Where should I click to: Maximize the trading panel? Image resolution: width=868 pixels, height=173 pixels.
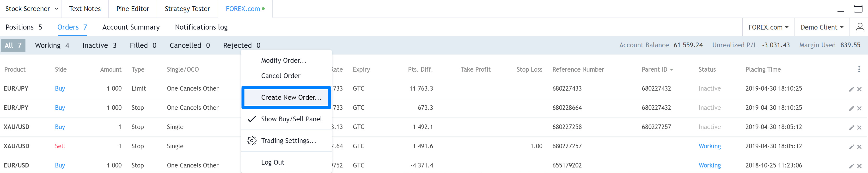(x=858, y=8)
